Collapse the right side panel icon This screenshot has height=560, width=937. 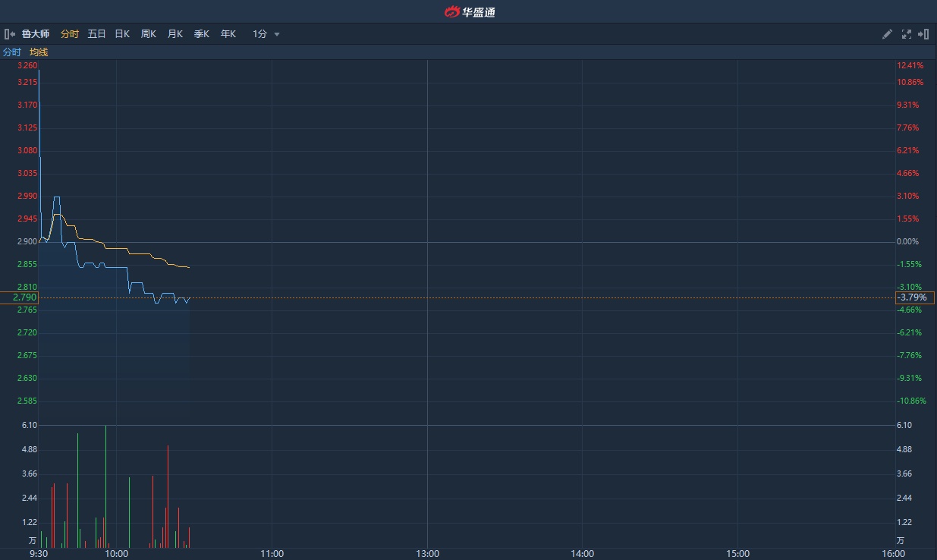pos(923,34)
